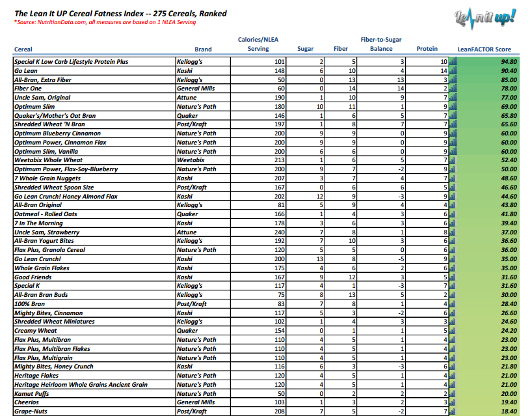Image resolution: width=532 pixels, height=418 pixels.
Task: Click the Protein column header
Action: tap(427, 49)
